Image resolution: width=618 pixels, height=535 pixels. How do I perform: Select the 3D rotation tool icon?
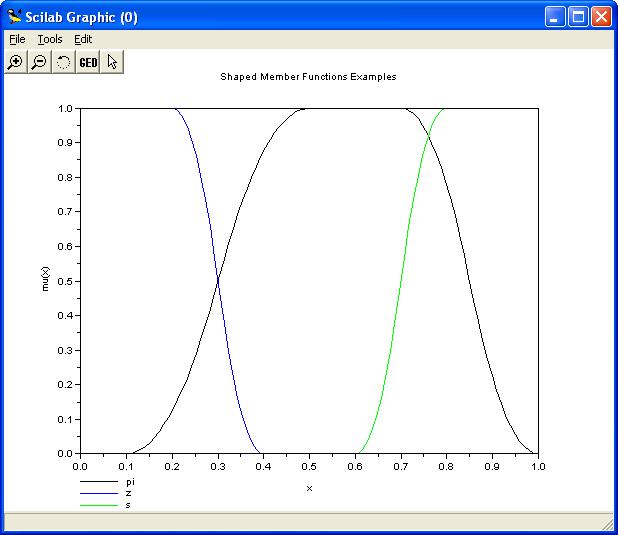[63, 62]
